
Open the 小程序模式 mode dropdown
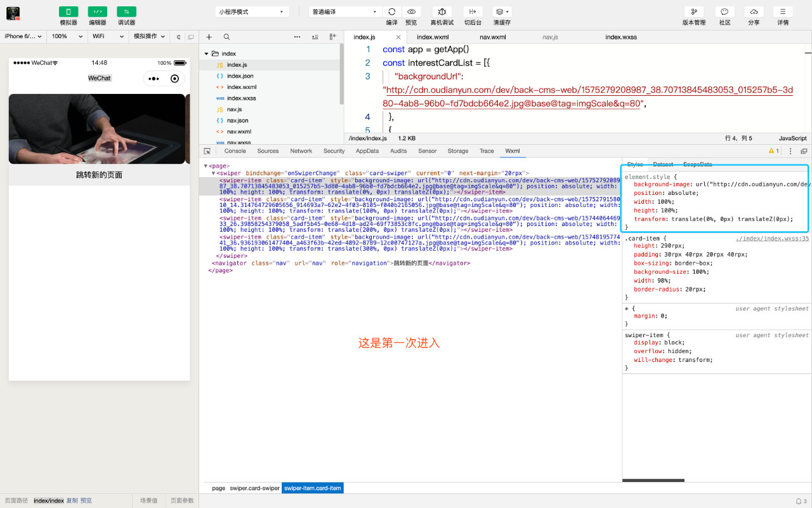(x=252, y=11)
